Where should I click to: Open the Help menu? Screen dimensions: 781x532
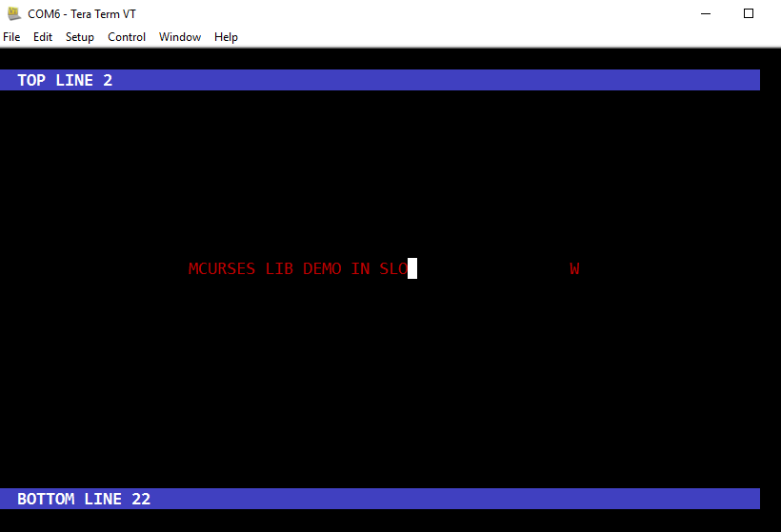point(226,37)
